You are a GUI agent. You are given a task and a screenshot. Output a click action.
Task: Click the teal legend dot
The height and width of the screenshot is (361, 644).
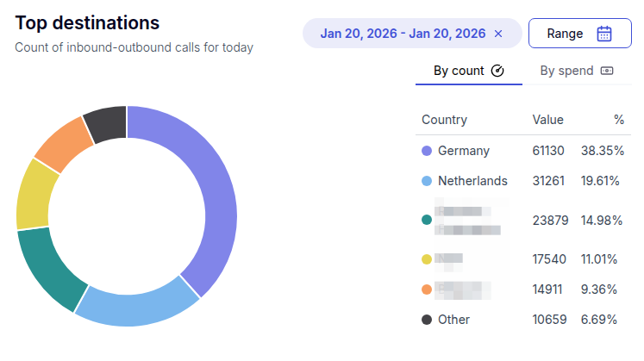point(426,220)
